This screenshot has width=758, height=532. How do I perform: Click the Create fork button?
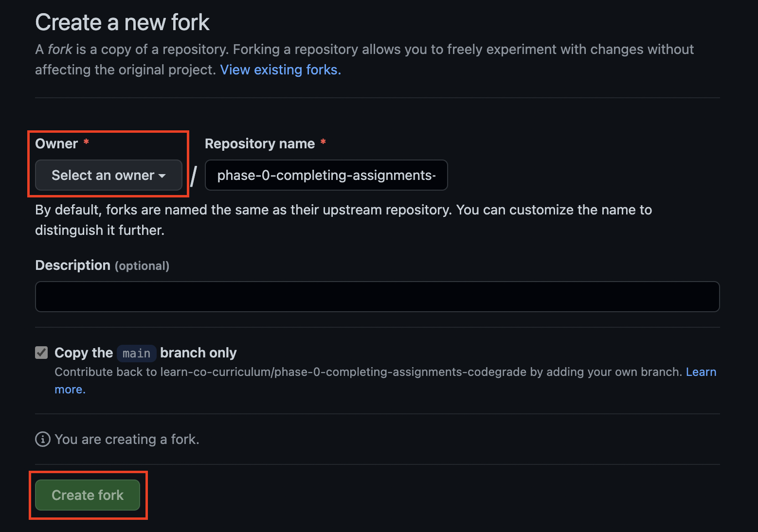click(x=88, y=495)
